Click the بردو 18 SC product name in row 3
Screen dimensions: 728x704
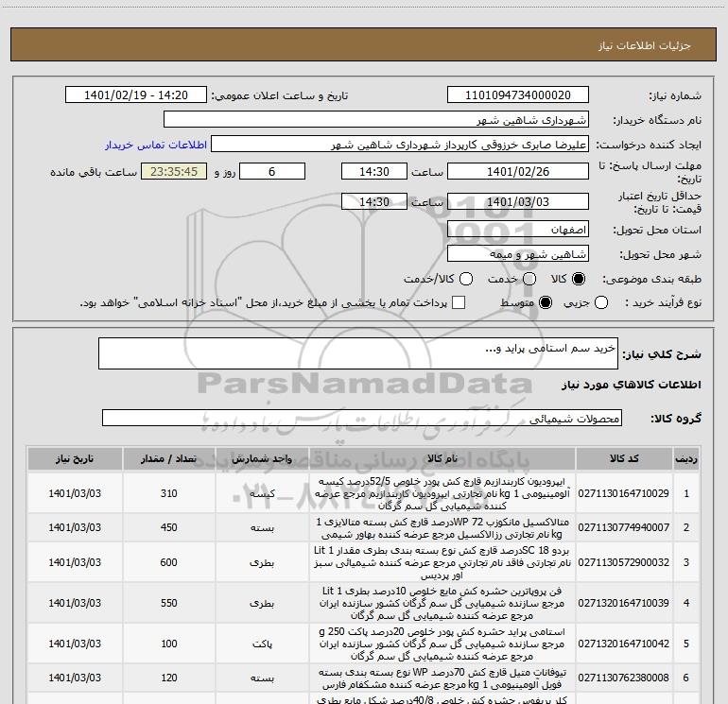[442, 562]
